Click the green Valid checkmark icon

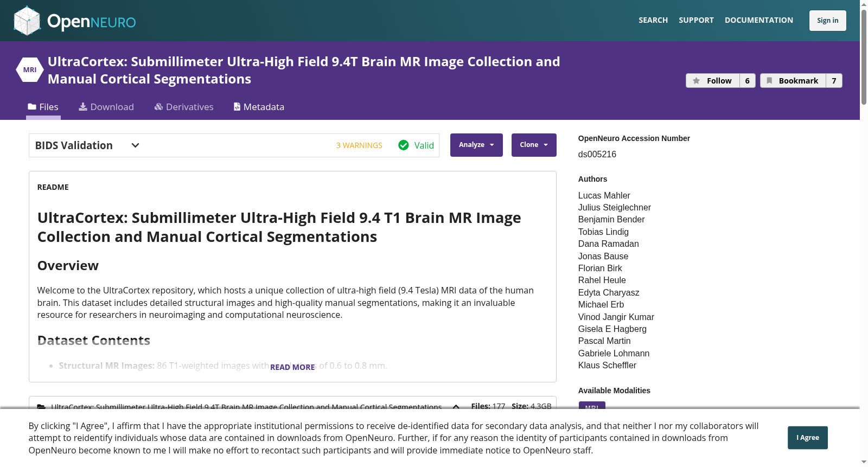point(404,145)
